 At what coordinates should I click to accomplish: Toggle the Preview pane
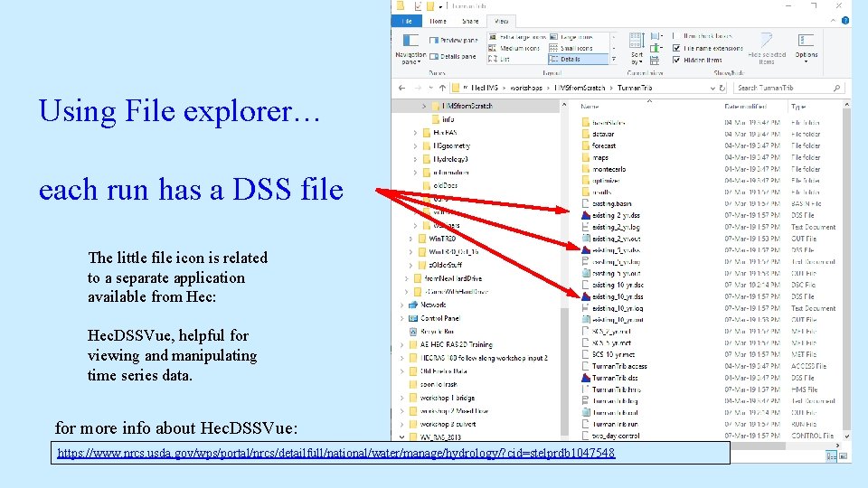(x=453, y=41)
